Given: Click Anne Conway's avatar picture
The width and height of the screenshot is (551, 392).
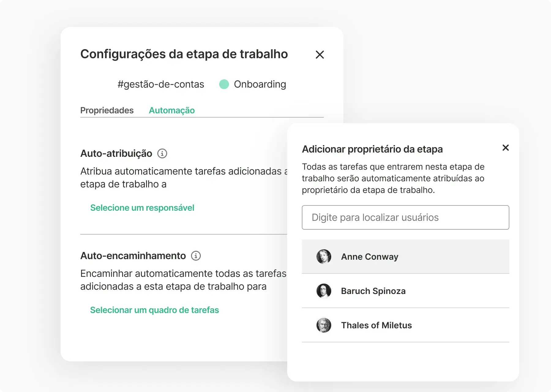Looking at the screenshot, I should pyautogui.click(x=324, y=257).
